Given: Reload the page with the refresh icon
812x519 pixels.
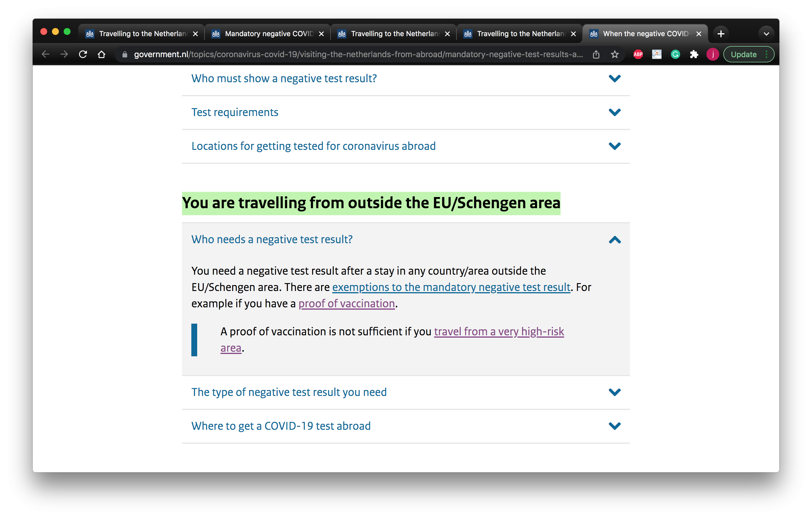Looking at the screenshot, I should click(x=83, y=54).
